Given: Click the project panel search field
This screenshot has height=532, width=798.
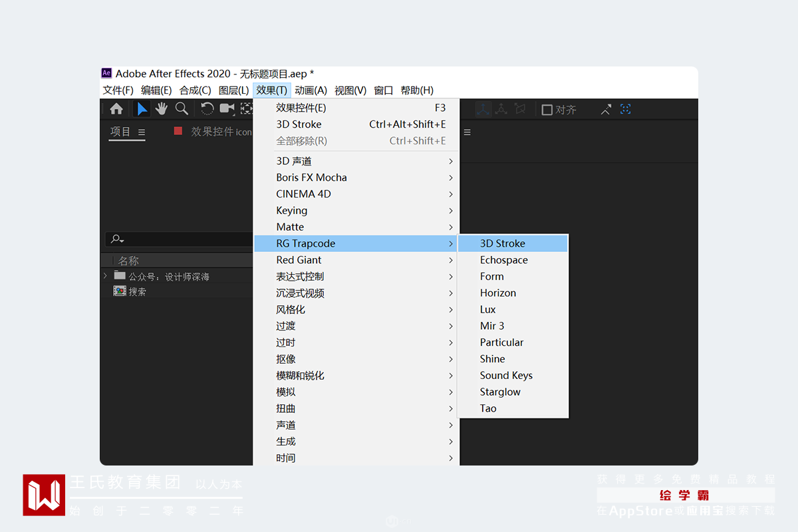Looking at the screenshot, I should (x=178, y=239).
